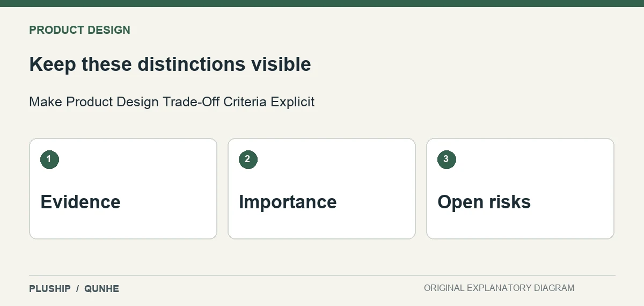Click the subtitle about Trade-Off Criteria
Viewport: 644px width, 306px height.
pos(172,101)
